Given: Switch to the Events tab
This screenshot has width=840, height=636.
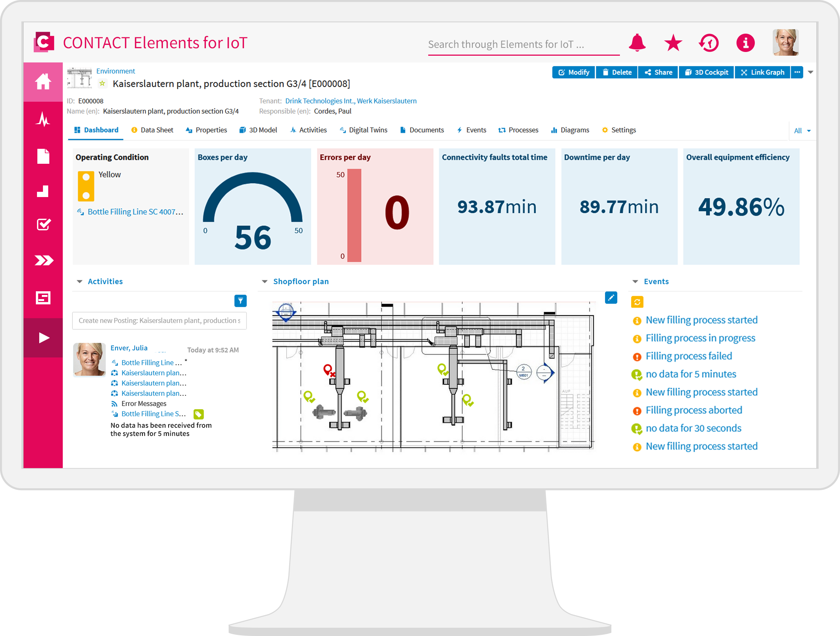Looking at the screenshot, I should click(471, 130).
